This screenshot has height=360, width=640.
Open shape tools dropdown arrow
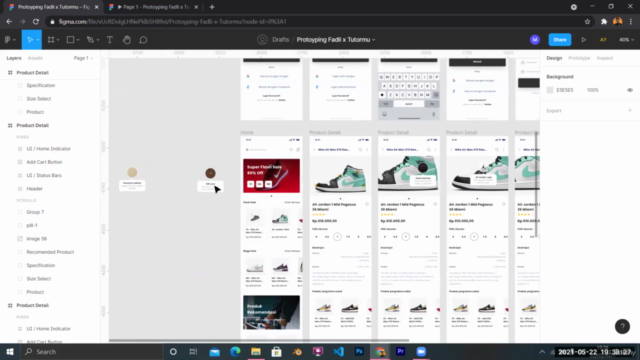point(78,40)
